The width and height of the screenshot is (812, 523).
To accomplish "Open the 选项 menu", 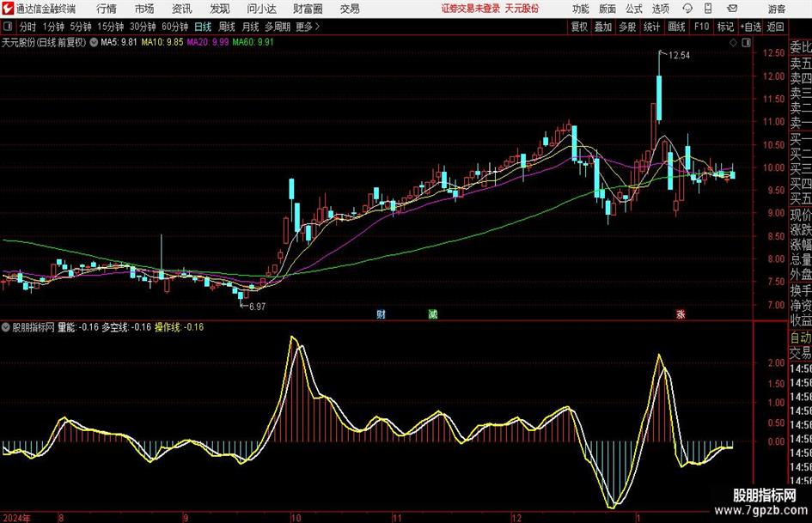I will [x=660, y=9].
